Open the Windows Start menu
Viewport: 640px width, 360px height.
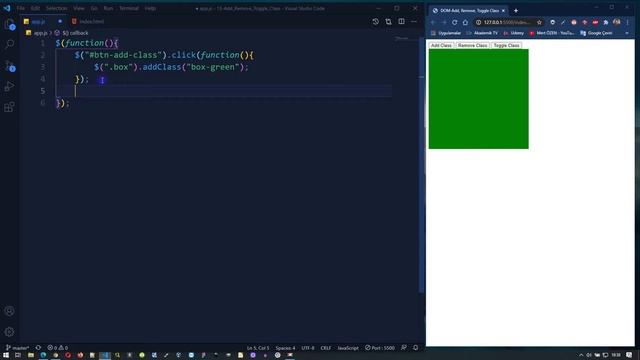tap(6, 356)
